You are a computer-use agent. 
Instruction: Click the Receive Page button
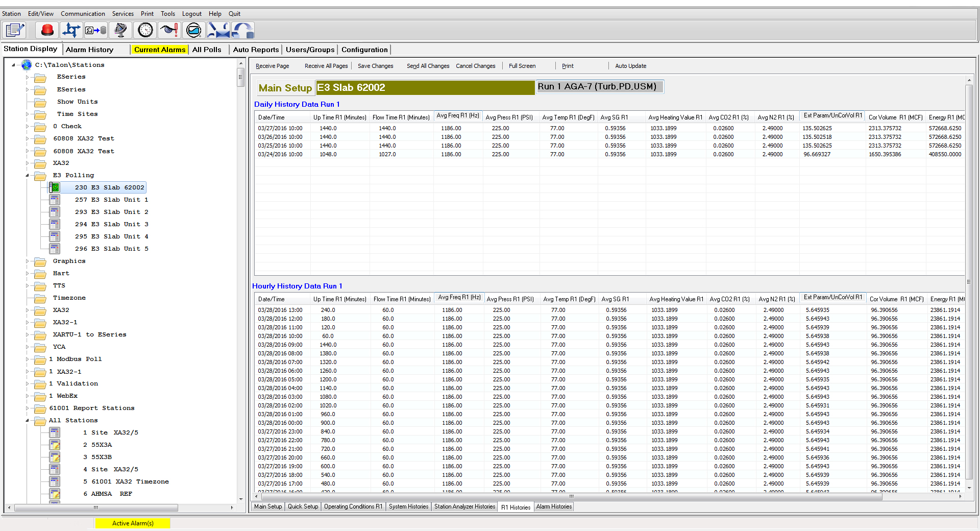coord(272,66)
